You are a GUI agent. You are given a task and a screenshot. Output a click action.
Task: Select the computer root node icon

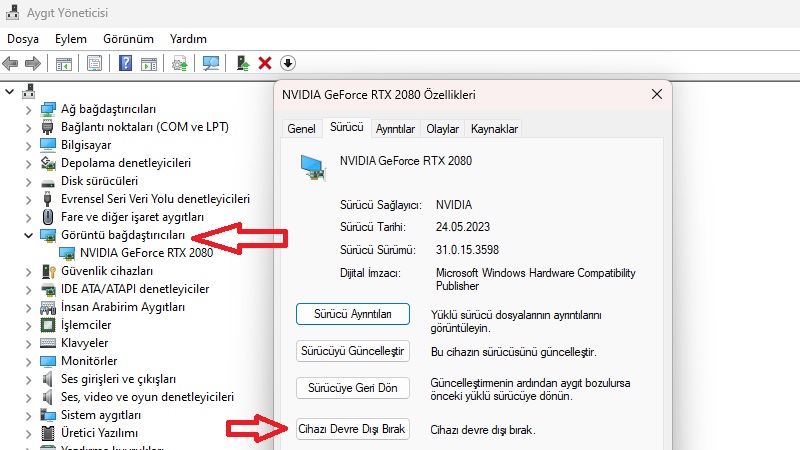29,91
